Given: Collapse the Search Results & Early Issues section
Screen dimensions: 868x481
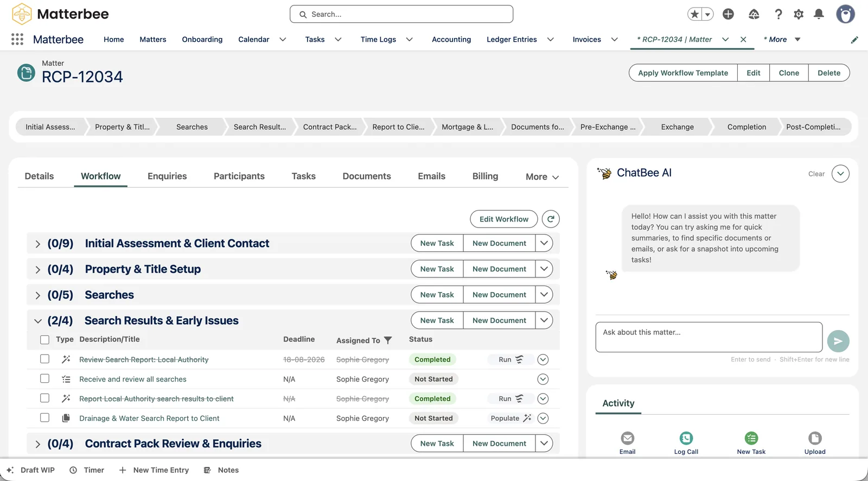Looking at the screenshot, I should pos(37,321).
